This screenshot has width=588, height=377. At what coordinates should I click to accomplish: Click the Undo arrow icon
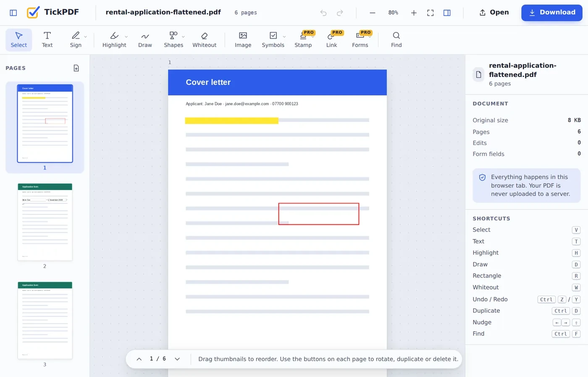coord(323,13)
